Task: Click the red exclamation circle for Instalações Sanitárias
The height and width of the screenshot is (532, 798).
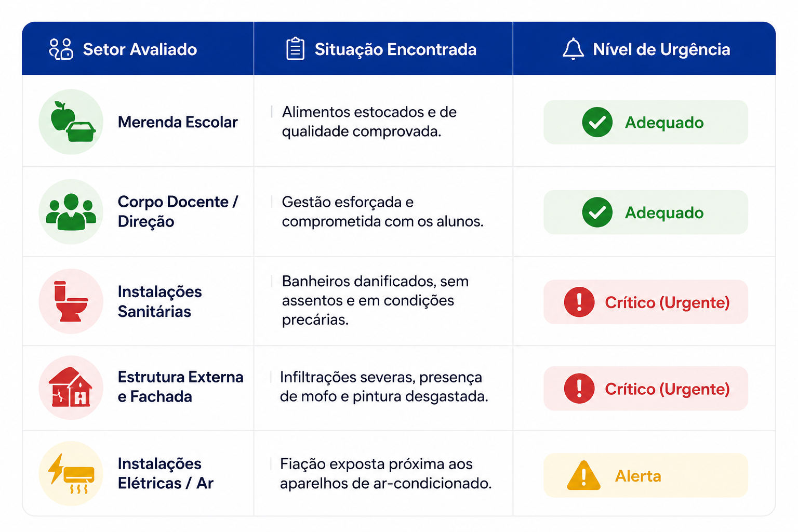Action: pyautogui.click(x=579, y=302)
